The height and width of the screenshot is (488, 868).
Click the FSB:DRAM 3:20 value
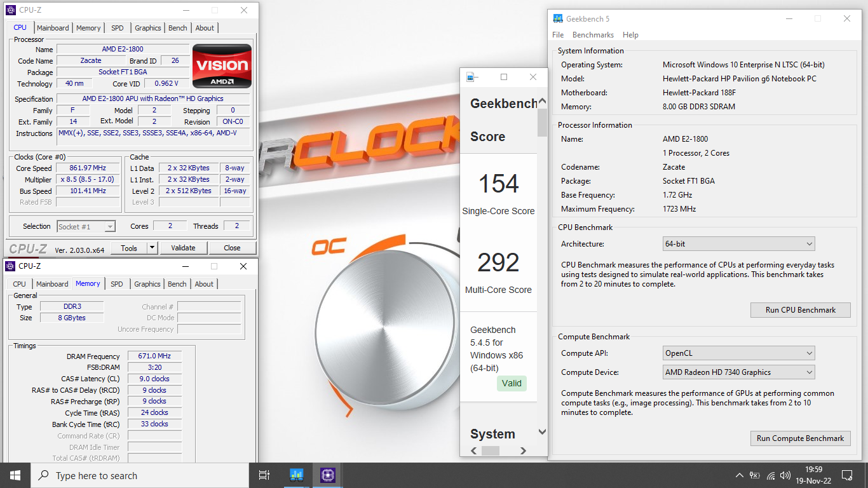[x=154, y=367]
